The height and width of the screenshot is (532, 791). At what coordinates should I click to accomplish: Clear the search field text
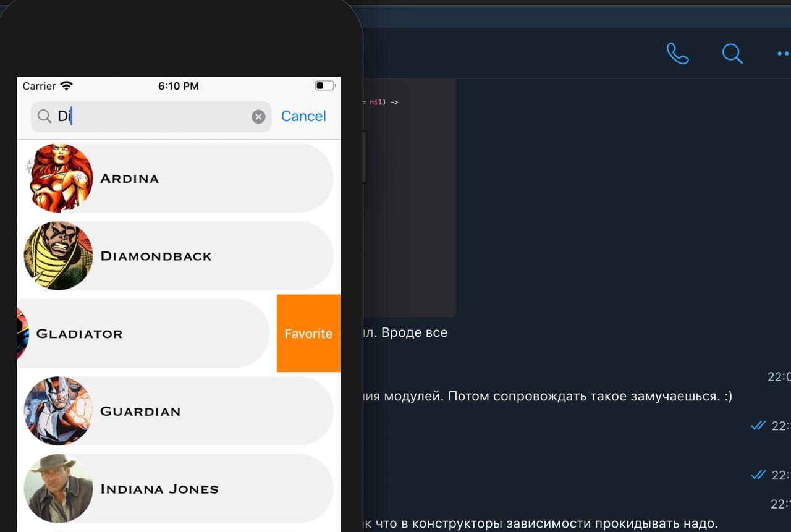[258, 117]
